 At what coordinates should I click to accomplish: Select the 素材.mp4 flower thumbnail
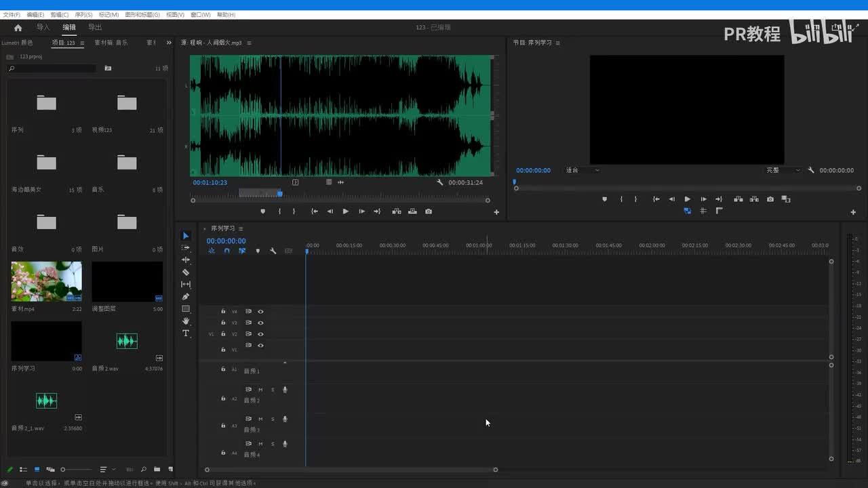[46, 281]
